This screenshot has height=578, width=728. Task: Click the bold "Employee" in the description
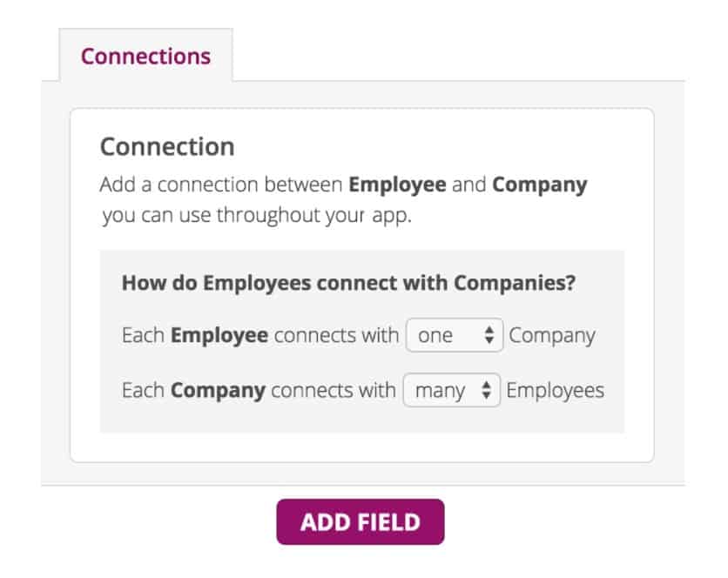[x=397, y=185]
